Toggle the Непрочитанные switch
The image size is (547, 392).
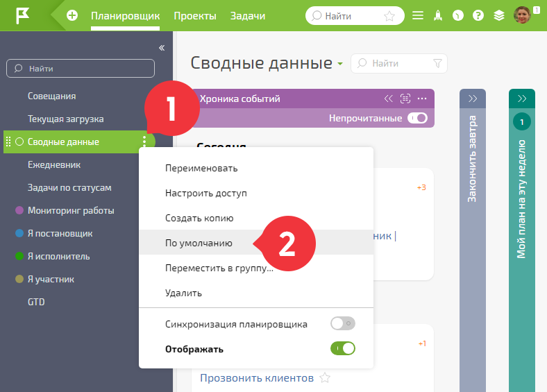pyautogui.click(x=417, y=118)
